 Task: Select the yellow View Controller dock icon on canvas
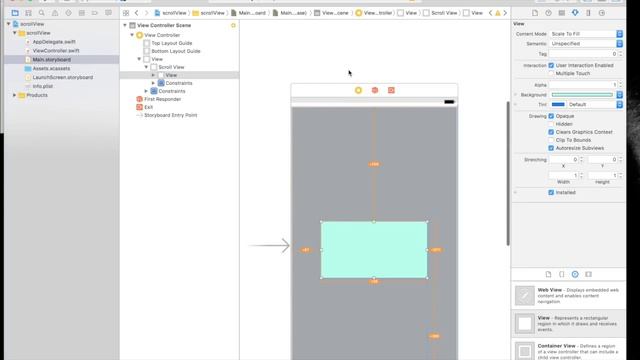point(358,90)
